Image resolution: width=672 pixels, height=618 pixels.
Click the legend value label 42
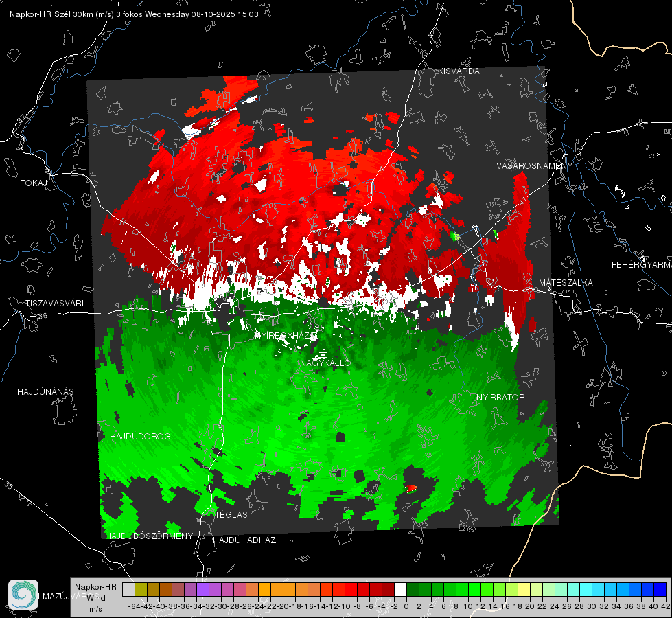tap(666, 606)
